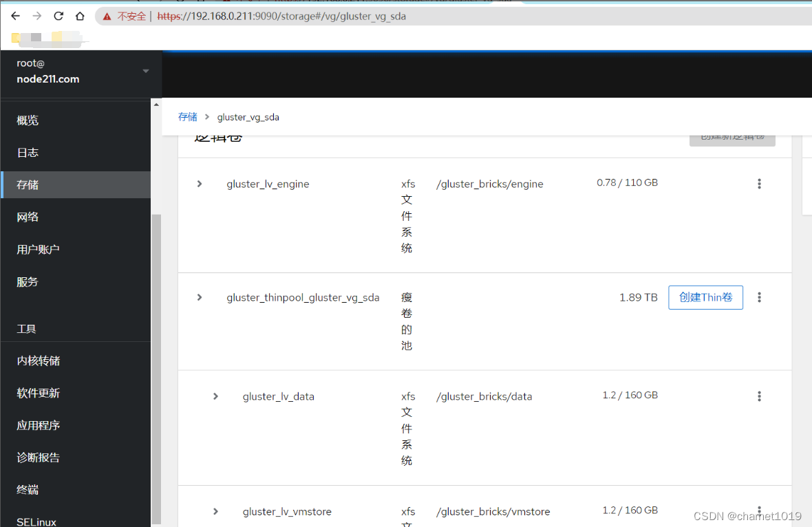Click the 0.78 / 110 GB usage value
Screen dimensions: 812x527
(627, 182)
